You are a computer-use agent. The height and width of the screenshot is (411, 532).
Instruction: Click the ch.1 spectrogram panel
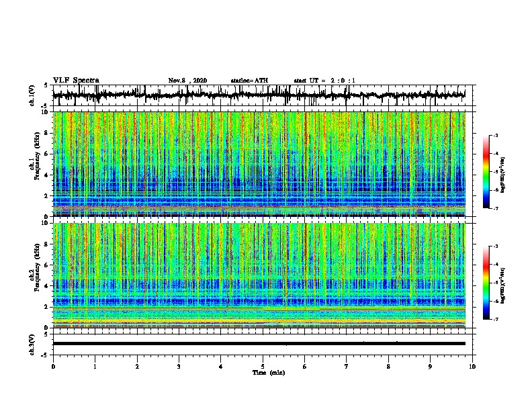pos(259,164)
